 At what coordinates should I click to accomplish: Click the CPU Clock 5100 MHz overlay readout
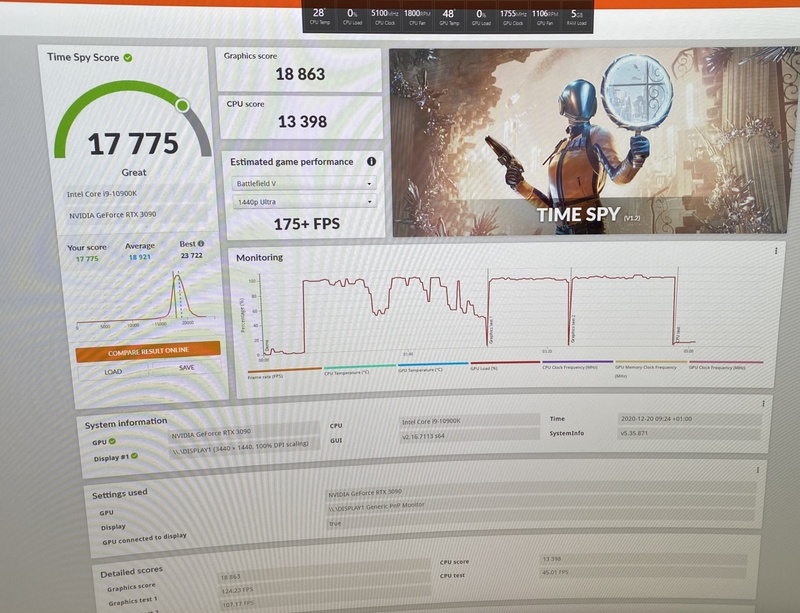[385, 16]
